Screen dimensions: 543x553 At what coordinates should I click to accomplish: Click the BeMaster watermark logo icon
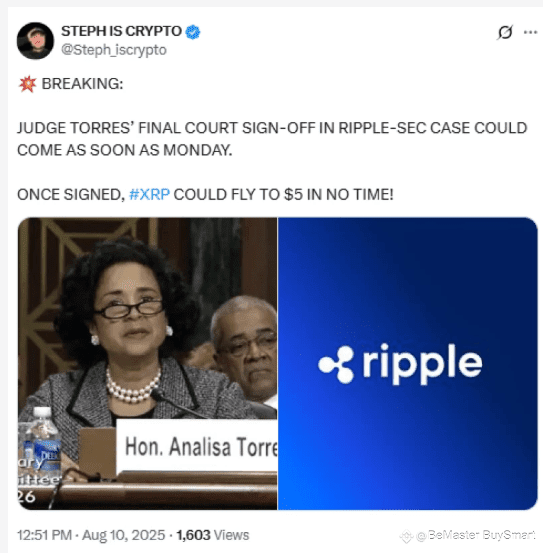coord(406,536)
